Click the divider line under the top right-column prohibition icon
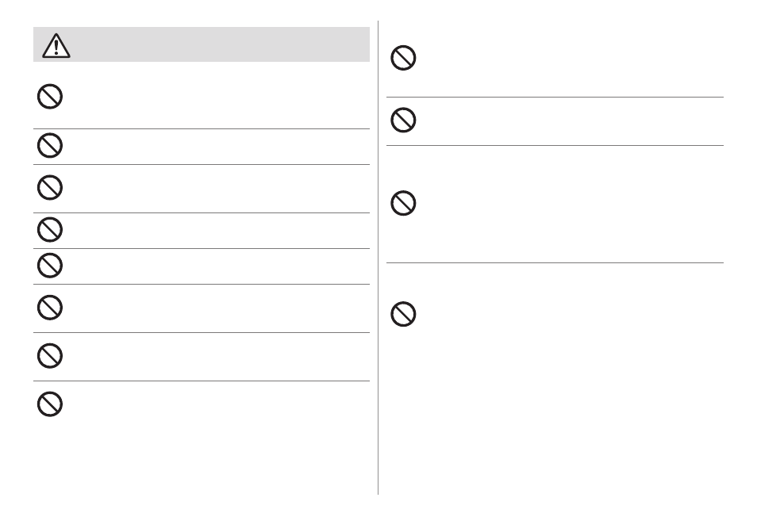This screenshot has width=757, height=532. tap(555, 97)
